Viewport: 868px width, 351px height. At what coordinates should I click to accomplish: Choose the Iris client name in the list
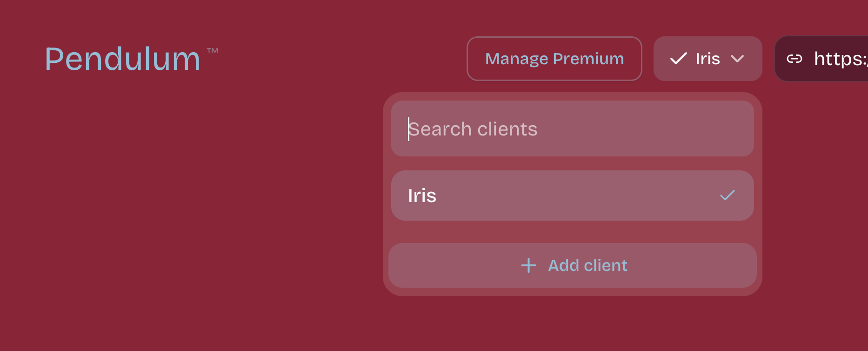pos(422,196)
